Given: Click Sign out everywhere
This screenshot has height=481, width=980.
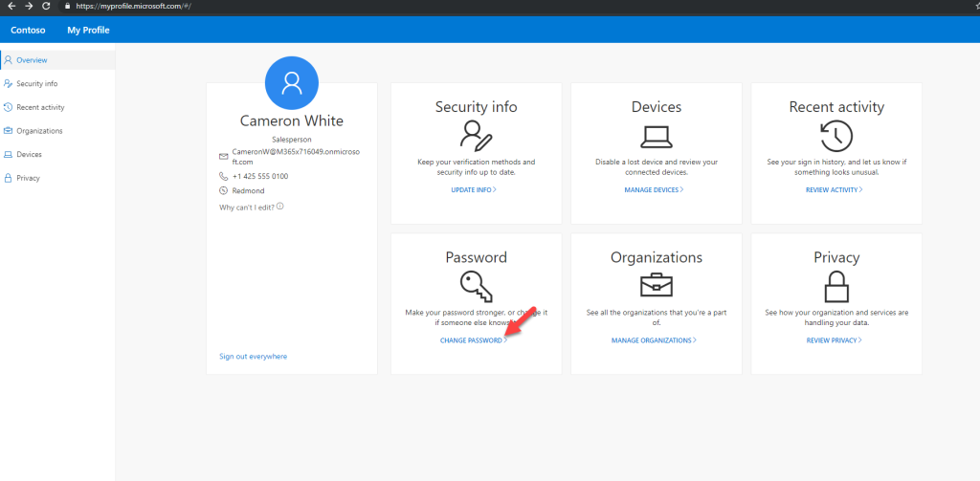Looking at the screenshot, I should pos(253,357).
